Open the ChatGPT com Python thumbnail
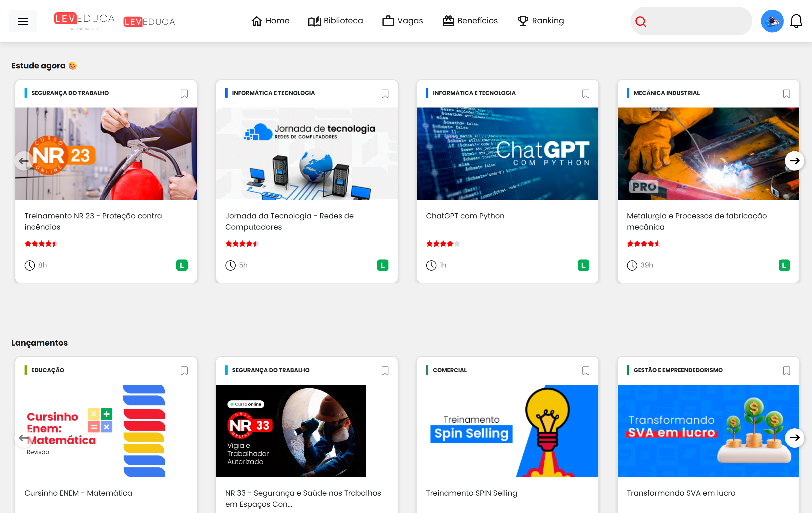The width and height of the screenshot is (812, 513). (507, 154)
